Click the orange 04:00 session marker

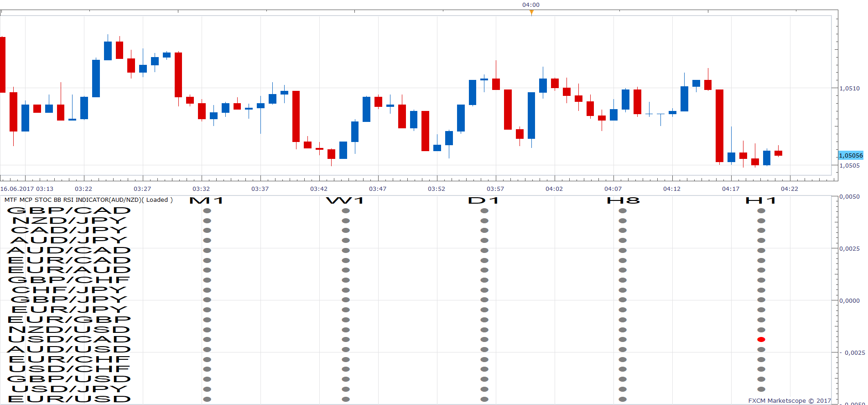click(x=531, y=12)
